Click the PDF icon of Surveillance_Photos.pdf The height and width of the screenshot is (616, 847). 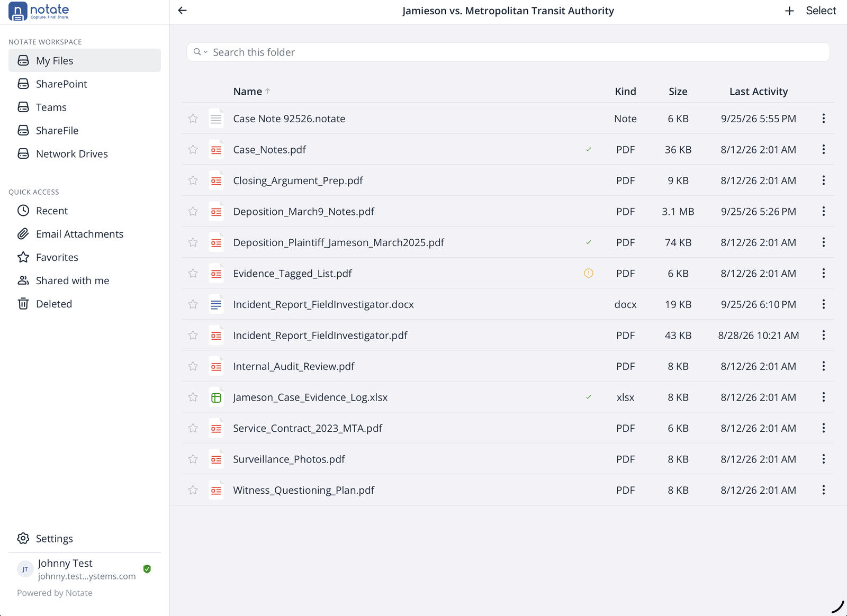(216, 459)
